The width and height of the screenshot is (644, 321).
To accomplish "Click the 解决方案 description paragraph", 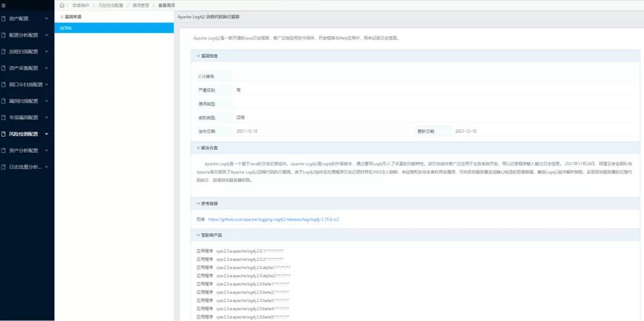I will coord(415,172).
